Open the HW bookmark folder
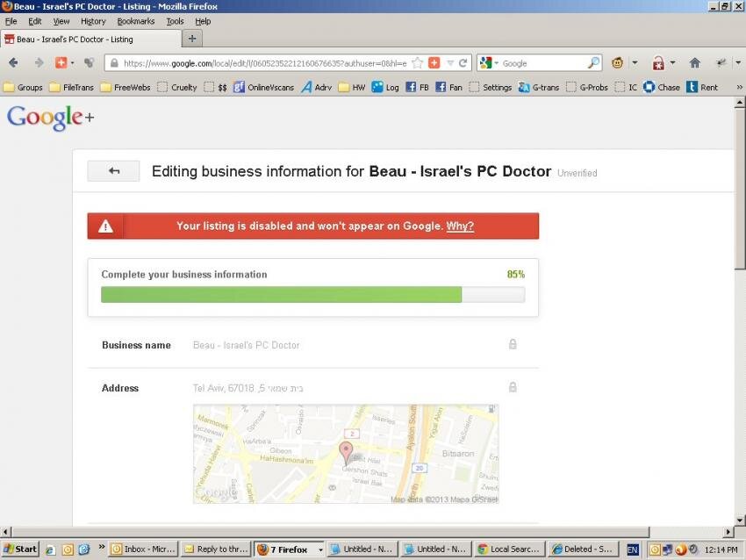746x560 pixels. coord(352,88)
